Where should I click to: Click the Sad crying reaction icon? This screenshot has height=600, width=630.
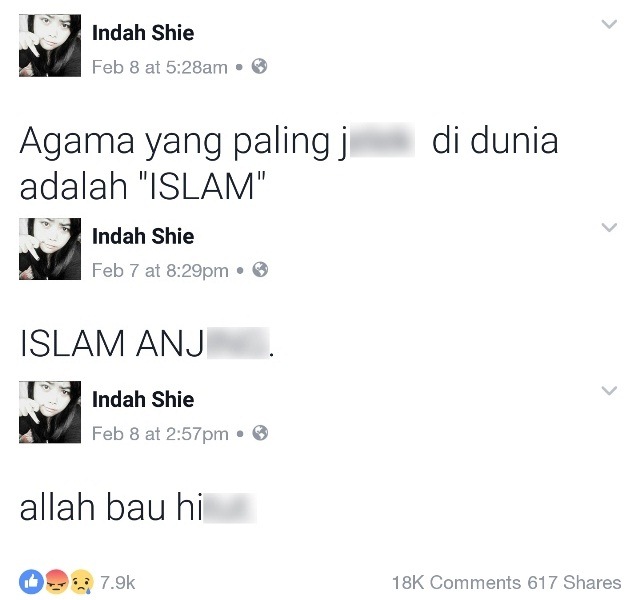(x=82, y=582)
